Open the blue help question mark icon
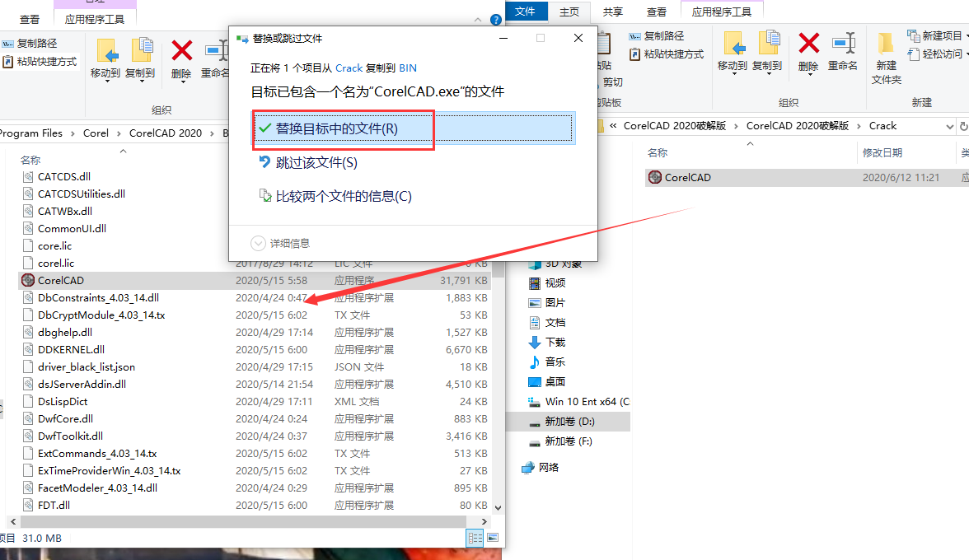 [x=495, y=19]
